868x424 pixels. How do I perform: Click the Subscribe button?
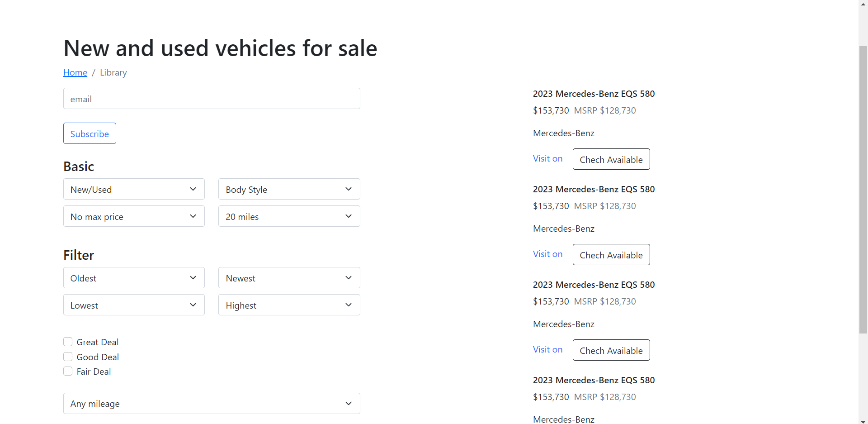pos(89,133)
